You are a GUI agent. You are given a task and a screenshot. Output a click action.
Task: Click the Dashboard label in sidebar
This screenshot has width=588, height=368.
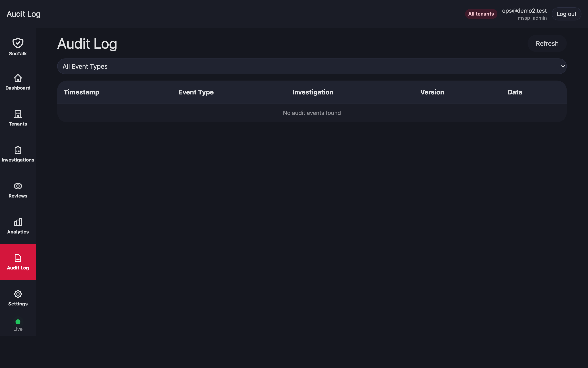coord(18,88)
